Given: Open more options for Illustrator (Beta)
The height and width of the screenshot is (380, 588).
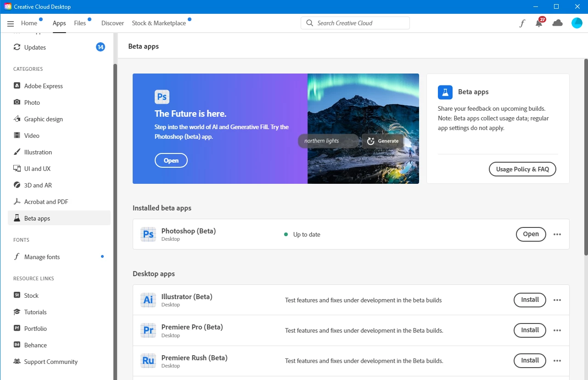Looking at the screenshot, I should coord(557,300).
